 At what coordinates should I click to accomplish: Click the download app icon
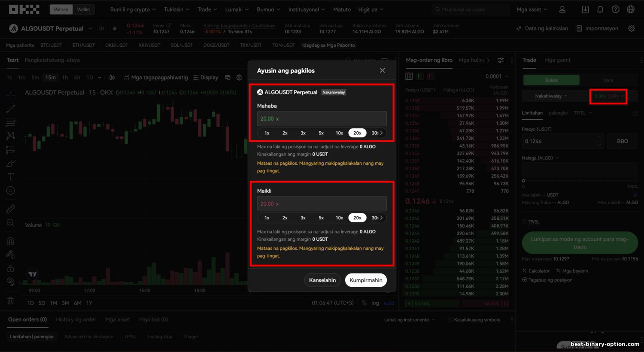coord(585,9)
